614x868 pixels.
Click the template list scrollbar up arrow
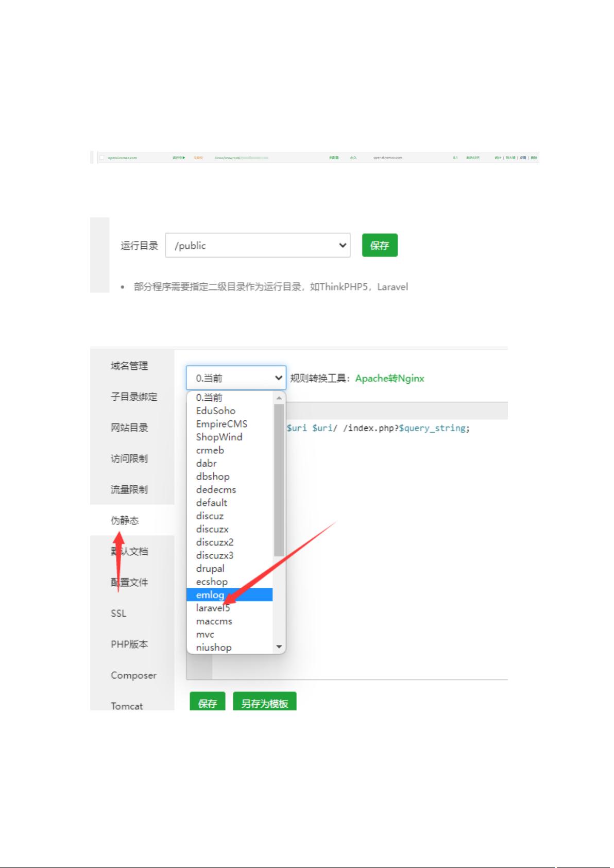(x=279, y=398)
